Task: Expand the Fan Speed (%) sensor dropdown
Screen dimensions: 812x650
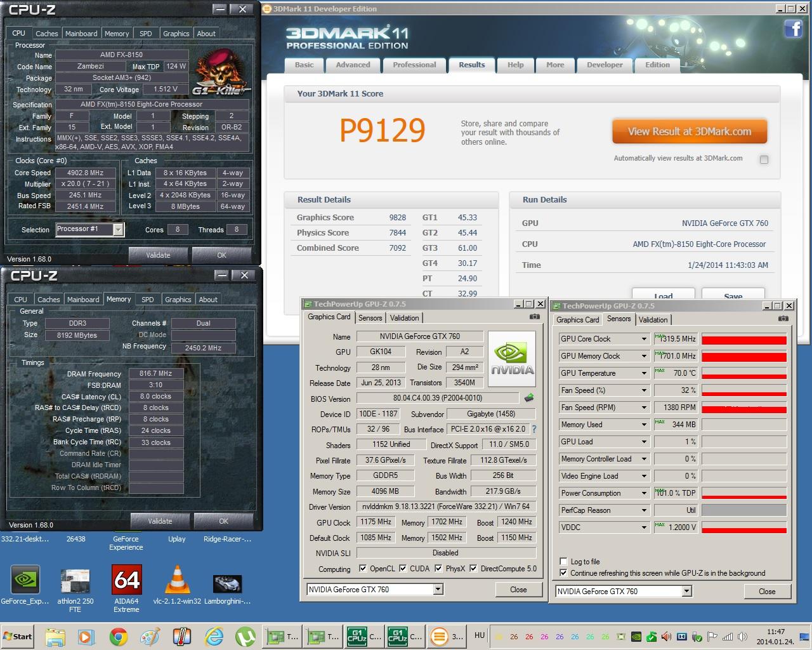Action: click(x=645, y=390)
